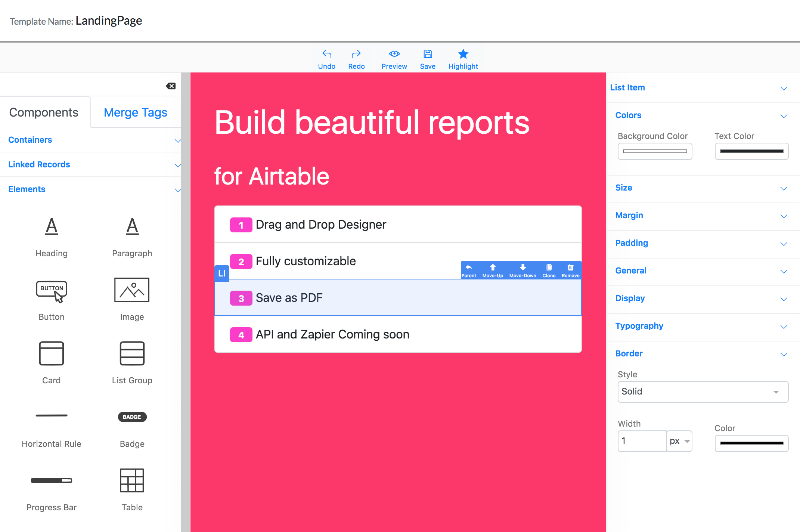Open Preview with the eye icon
Screen dimensions: 800x532
tap(394, 54)
